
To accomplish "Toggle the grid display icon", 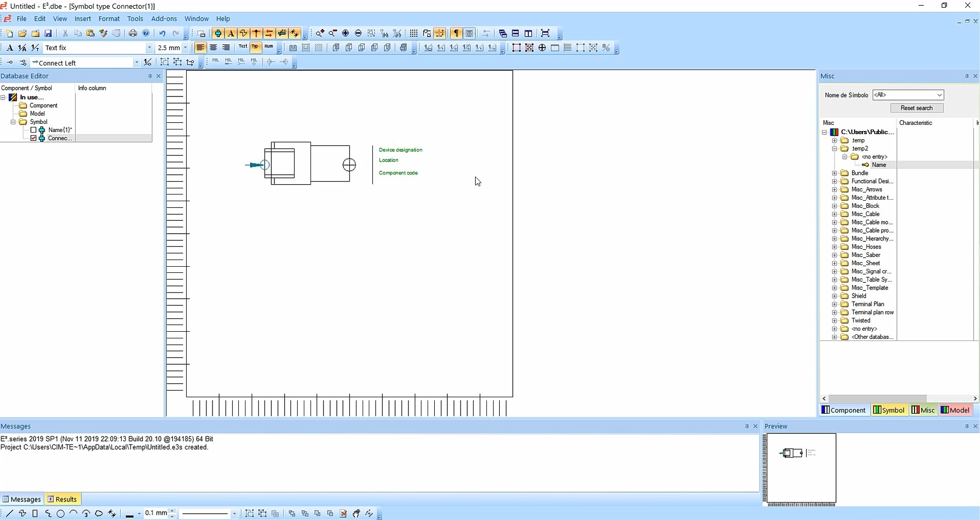I will [414, 34].
